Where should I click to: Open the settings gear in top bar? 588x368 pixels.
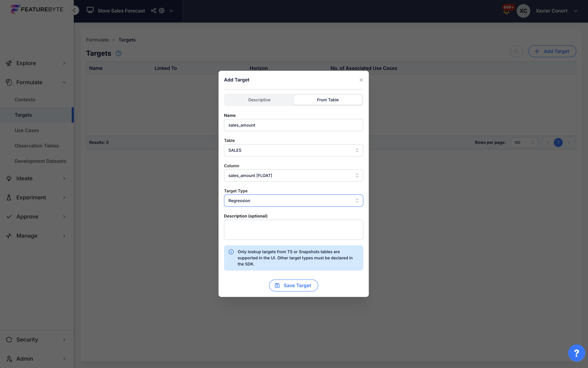pyautogui.click(x=162, y=11)
